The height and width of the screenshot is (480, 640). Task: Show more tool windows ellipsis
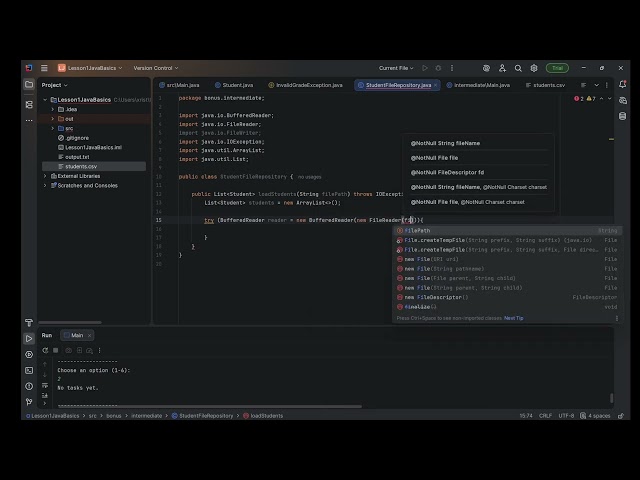(x=29, y=120)
